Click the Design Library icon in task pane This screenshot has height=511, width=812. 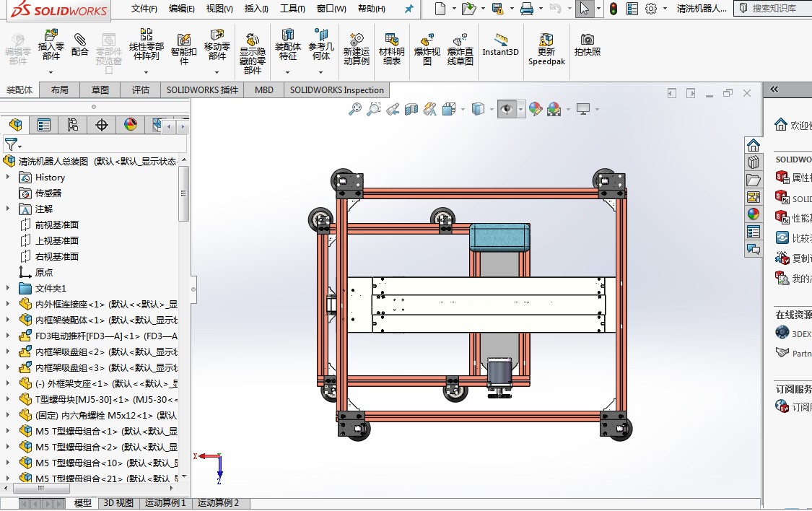click(754, 162)
